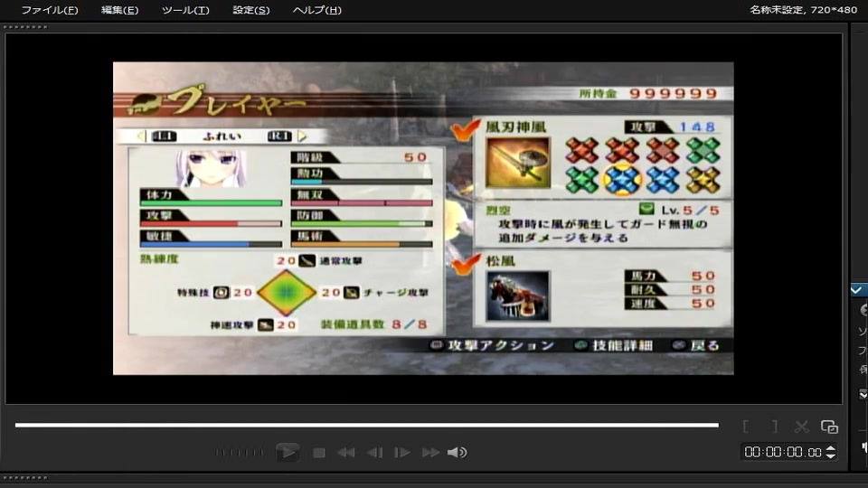Click the 00:00:00.00 timecode field
868x488 pixels.
point(782,452)
